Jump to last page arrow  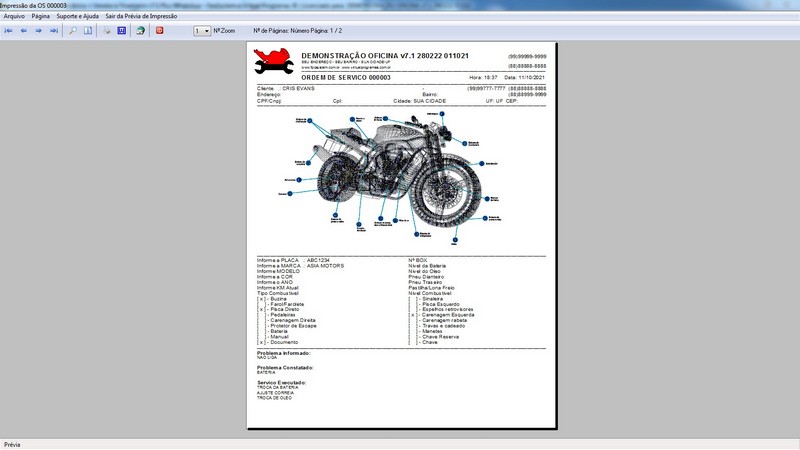pos(54,31)
